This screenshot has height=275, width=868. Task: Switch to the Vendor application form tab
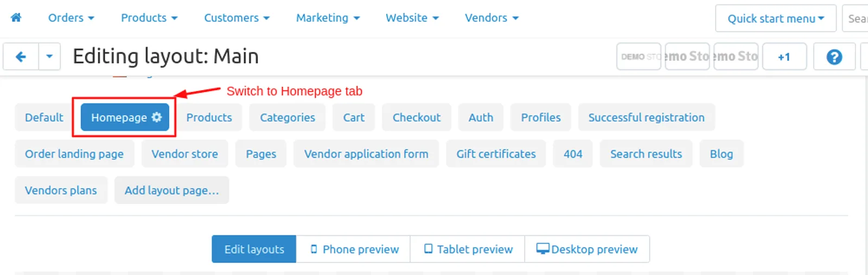tap(366, 154)
